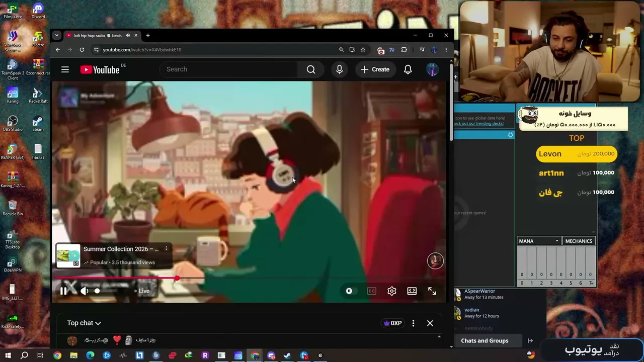
Task: Expand the Top chat dropdown
Action: click(84, 323)
